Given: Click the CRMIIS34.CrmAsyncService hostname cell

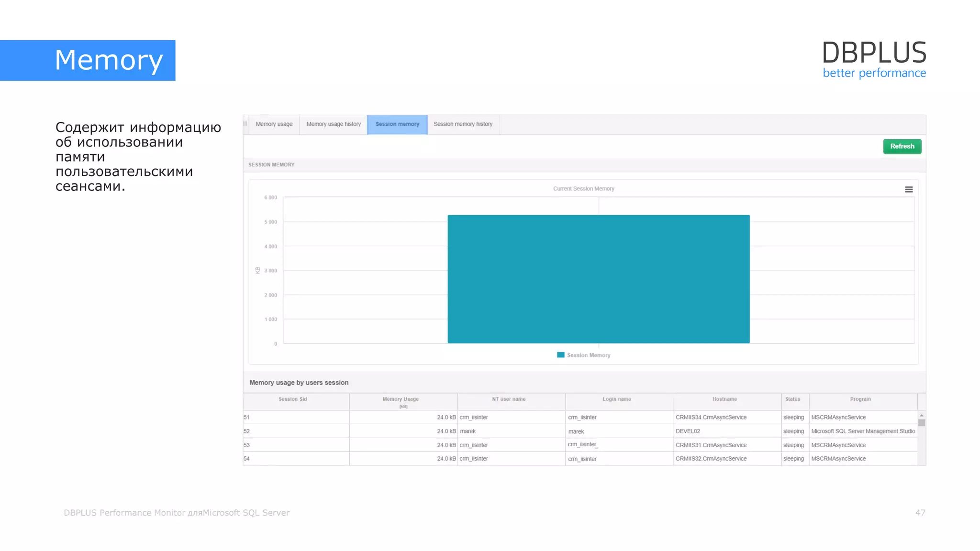Looking at the screenshot, I should [x=711, y=418].
